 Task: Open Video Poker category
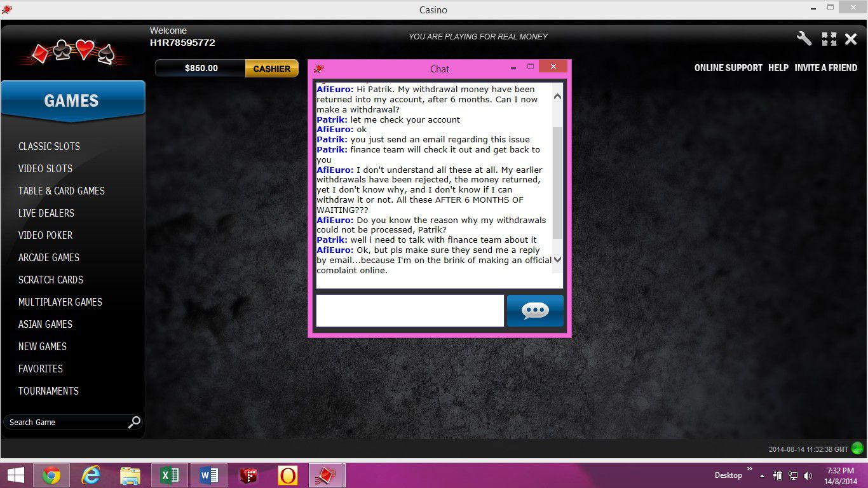click(x=45, y=235)
